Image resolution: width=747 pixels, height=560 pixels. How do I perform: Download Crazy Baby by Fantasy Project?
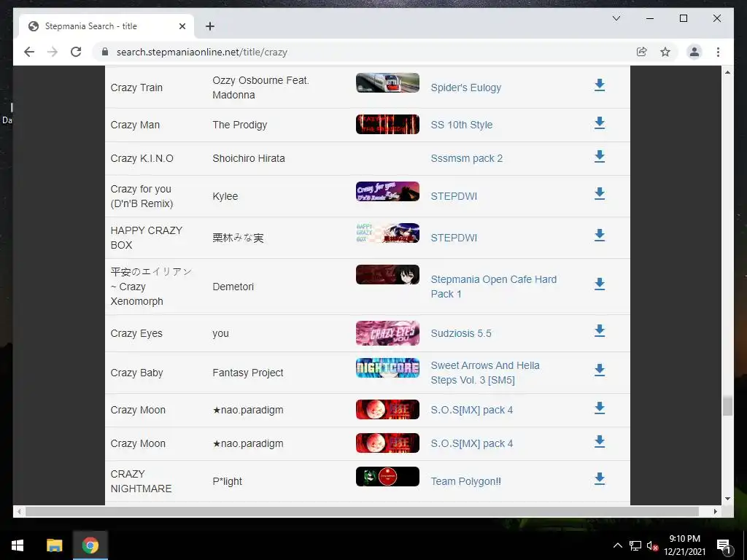tap(600, 370)
